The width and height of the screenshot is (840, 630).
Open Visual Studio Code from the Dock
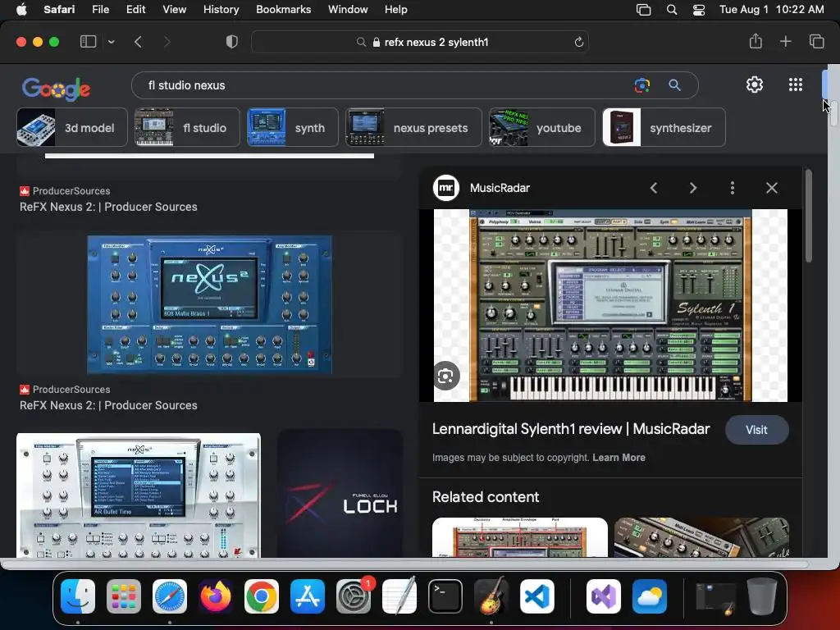click(536, 596)
